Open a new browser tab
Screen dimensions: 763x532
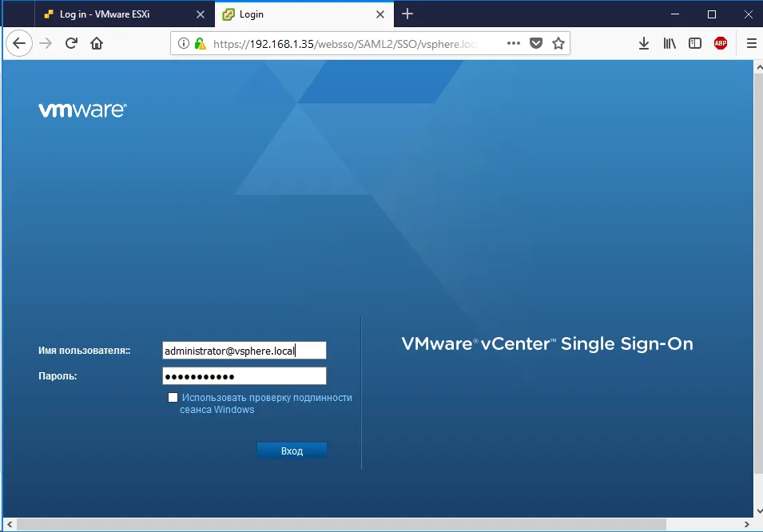point(407,14)
